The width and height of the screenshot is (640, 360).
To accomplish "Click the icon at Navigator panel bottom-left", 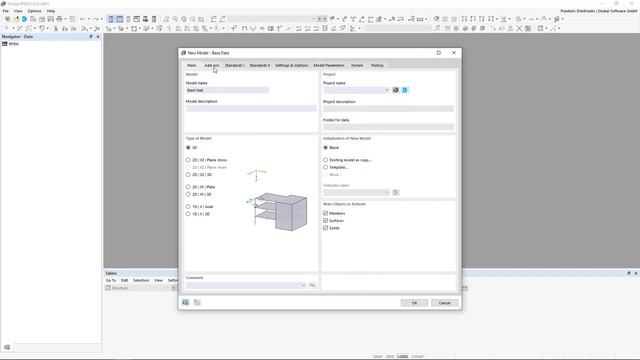I will point(7,347).
